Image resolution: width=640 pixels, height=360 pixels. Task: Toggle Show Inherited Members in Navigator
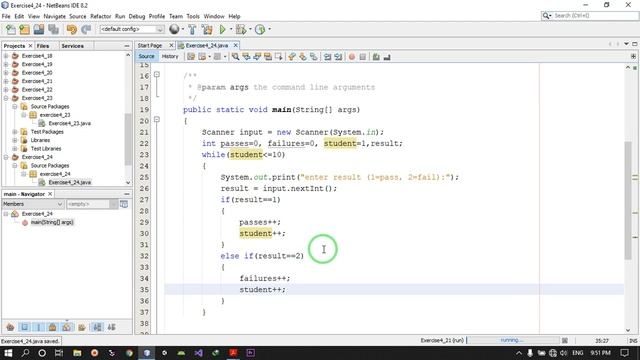10,327
